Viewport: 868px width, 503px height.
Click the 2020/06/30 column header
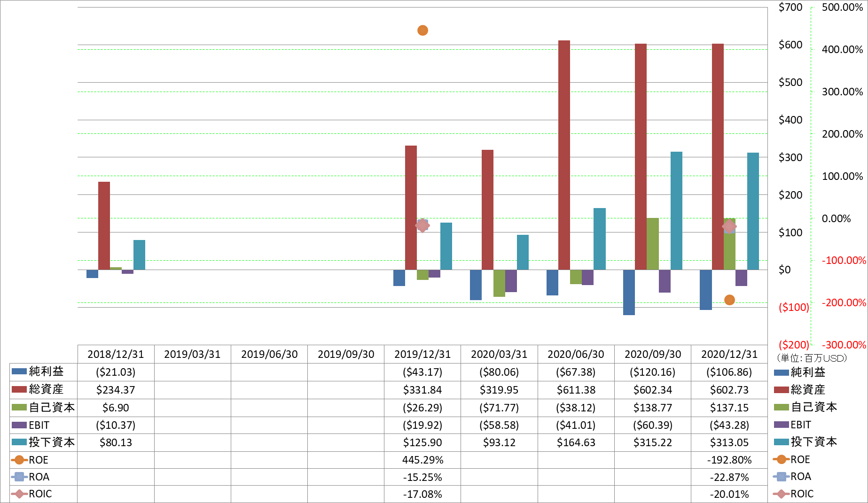[576, 354]
